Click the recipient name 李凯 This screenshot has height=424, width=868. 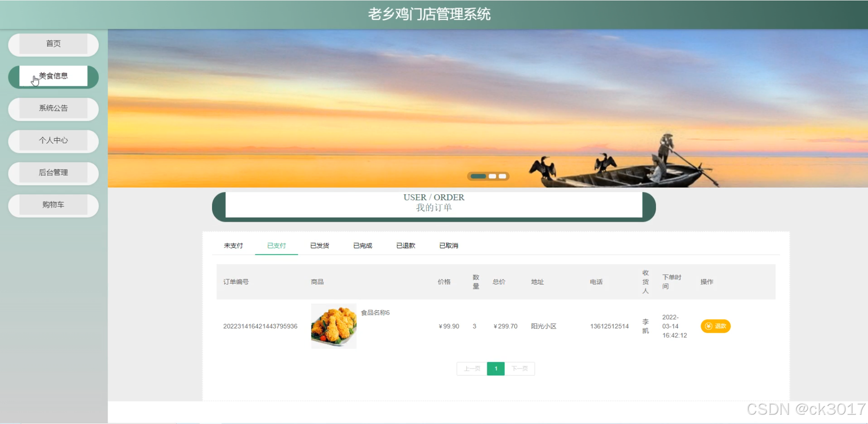coord(645,326)
